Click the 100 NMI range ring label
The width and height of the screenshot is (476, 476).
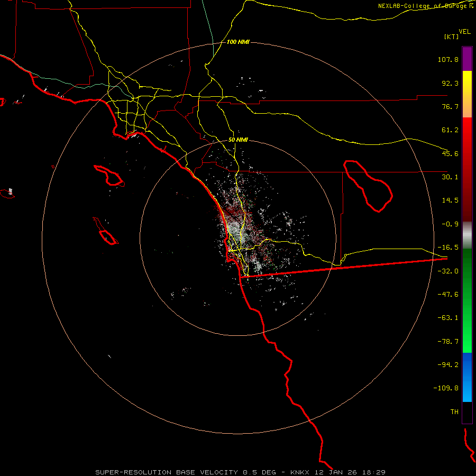(x=238, y=42)
